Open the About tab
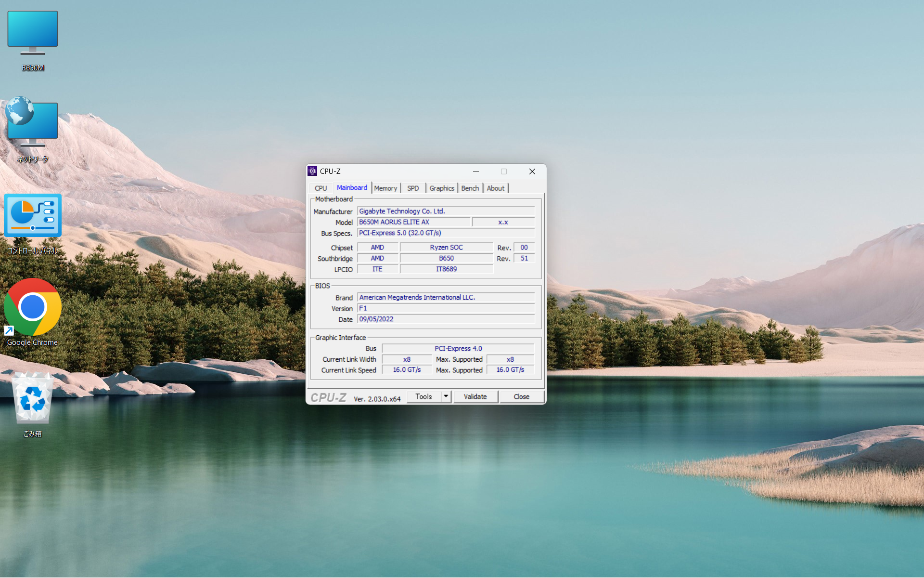924x578 pixels. tap(495, 188)
